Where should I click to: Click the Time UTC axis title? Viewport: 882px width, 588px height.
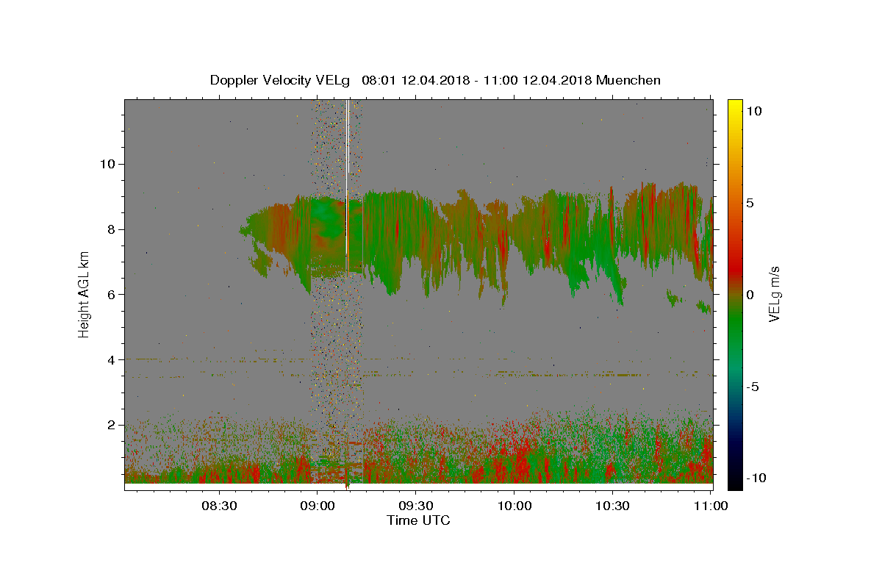(x=418, y=520)
